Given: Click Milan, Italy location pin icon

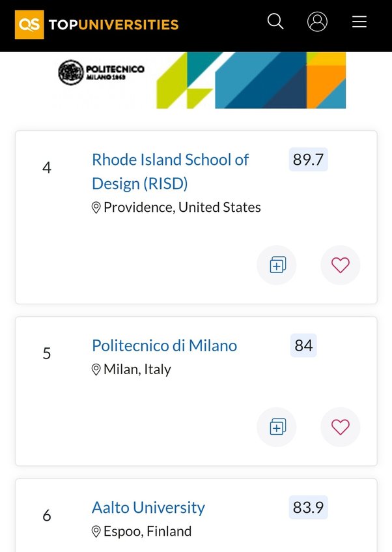Looking at the screenshot, I should (96, 370).
